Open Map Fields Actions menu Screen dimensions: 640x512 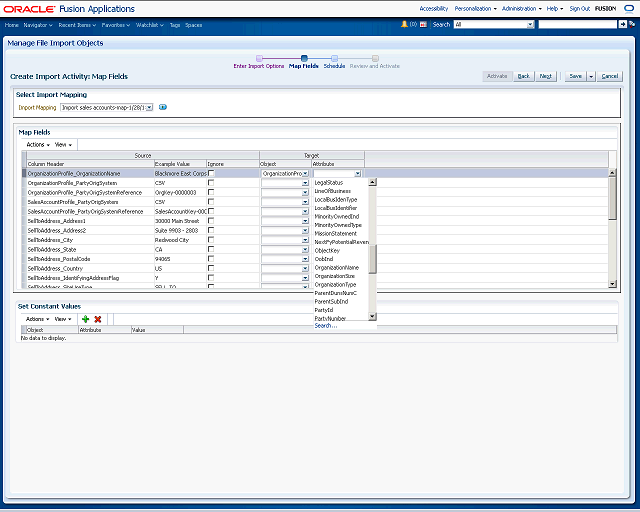[x=37, y=144]
